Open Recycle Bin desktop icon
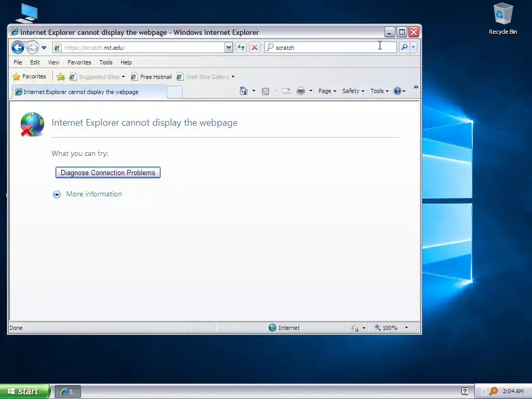This screenshot has width=532, height=399. click(x=503, y=19)
